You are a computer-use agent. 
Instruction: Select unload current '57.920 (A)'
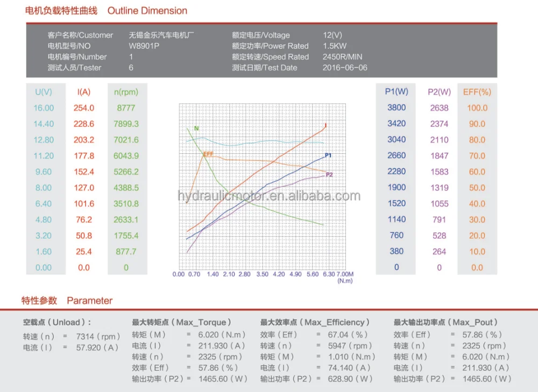coord(97,348)
